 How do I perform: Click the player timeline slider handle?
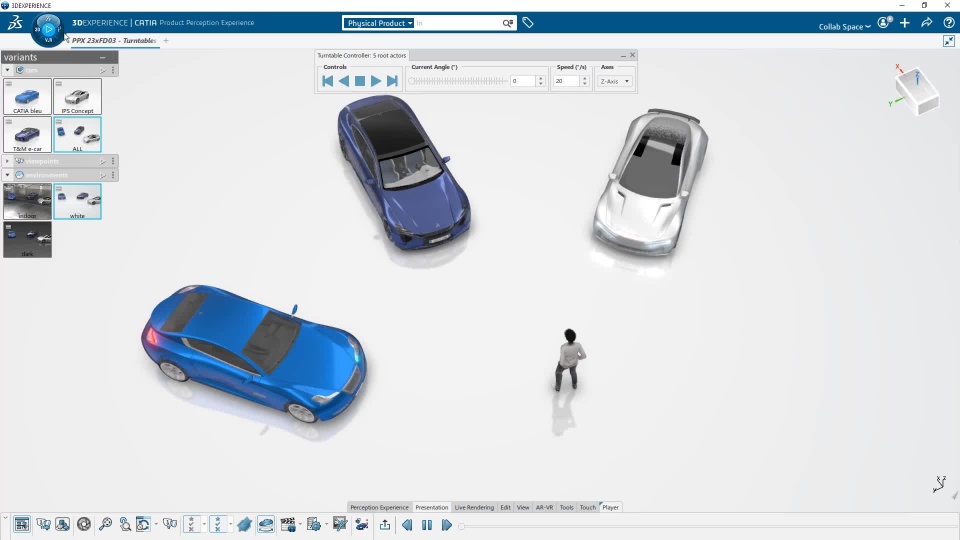point(462,525)
